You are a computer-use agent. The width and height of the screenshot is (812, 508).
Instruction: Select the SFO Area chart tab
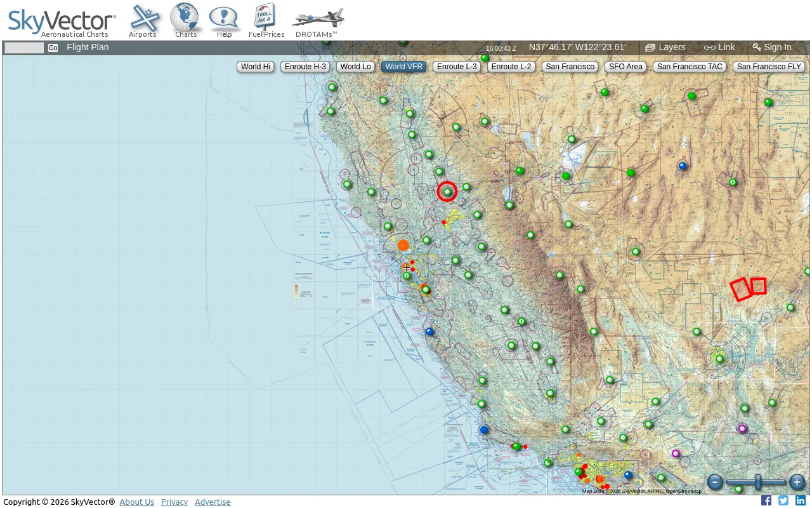pos(625,67)
